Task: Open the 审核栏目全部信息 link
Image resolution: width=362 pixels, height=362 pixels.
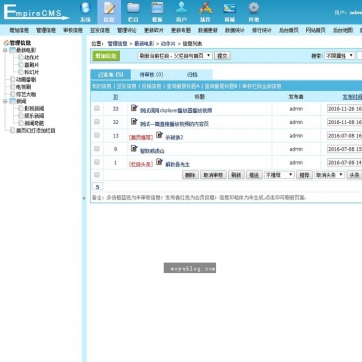Action: [x=262, y=86]
